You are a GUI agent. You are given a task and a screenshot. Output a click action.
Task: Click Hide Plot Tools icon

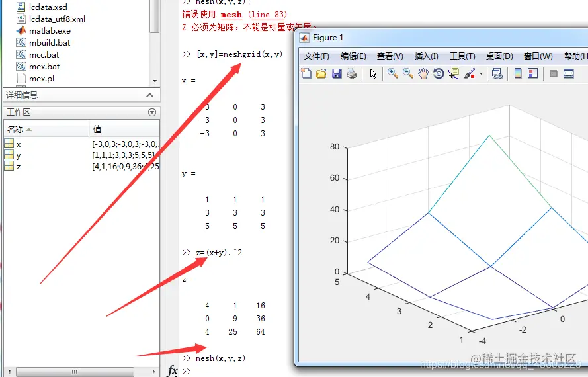pyautogui.click(x=554, y=73)
